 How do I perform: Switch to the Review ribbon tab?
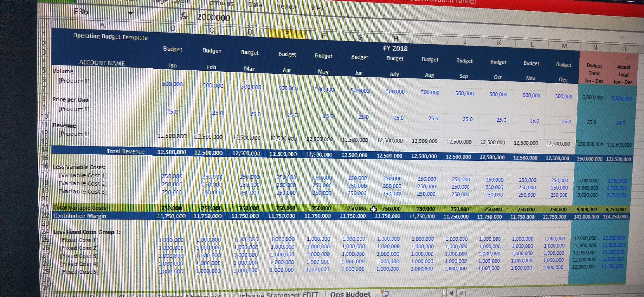287,7
